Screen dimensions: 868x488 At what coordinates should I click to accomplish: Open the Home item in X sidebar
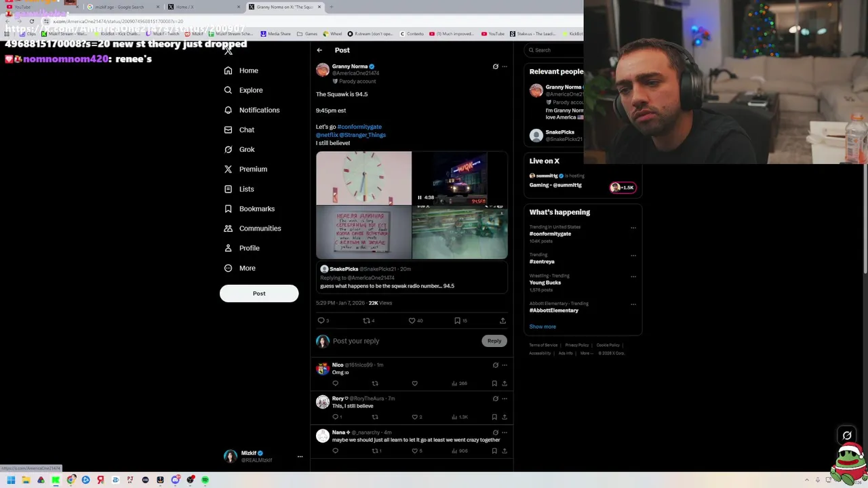[241, 70]
